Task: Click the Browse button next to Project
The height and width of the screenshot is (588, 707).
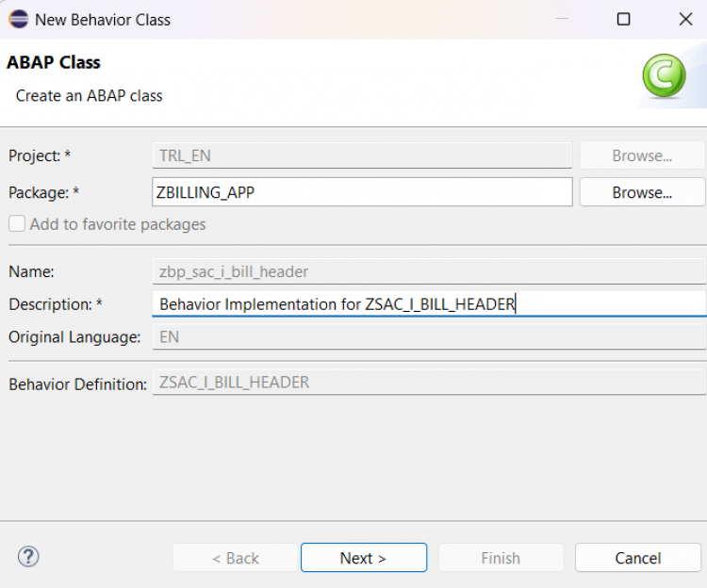Action: click(x=642, y=155)
